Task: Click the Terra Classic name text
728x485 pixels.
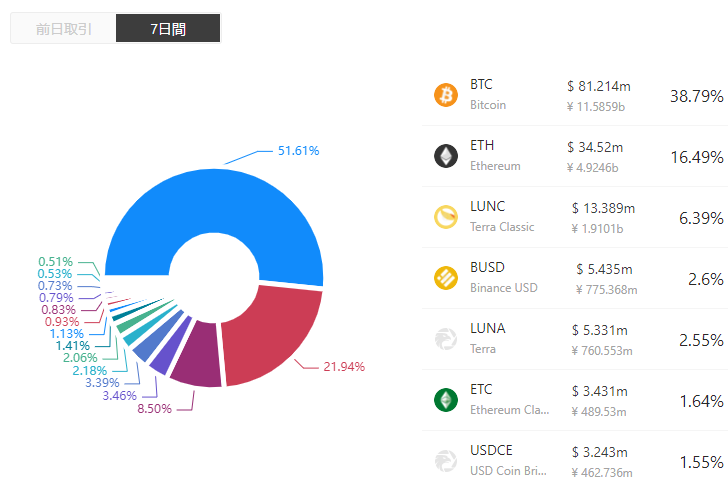Action: coord(502,227)
